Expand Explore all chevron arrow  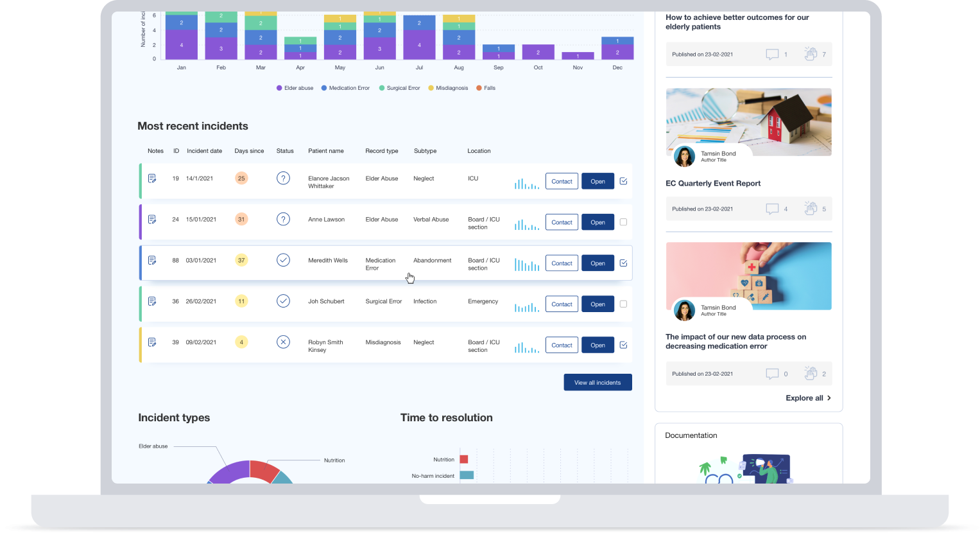click(x=829, y=398)
